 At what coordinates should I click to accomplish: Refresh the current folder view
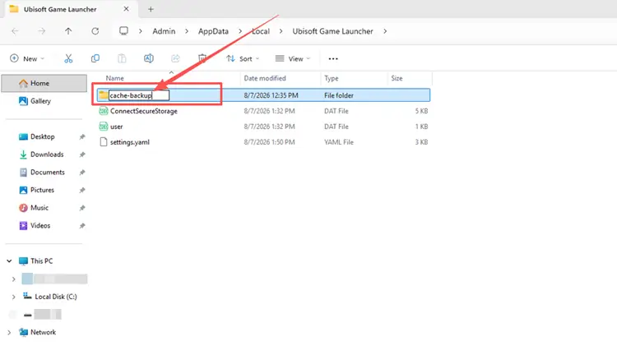95,31
